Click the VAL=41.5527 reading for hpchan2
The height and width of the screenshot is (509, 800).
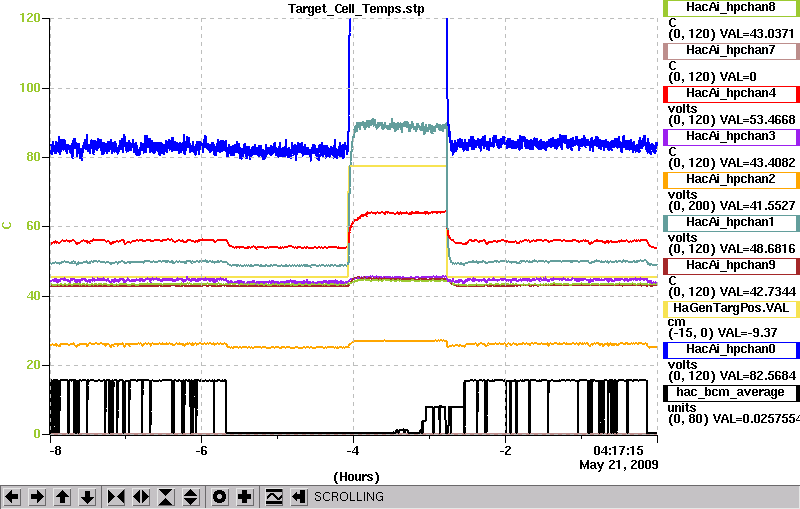point(757,206)
